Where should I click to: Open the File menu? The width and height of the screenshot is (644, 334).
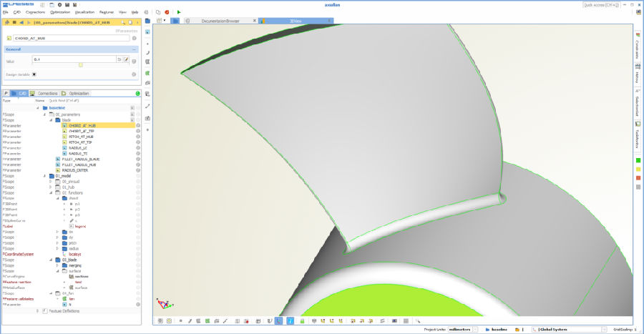point(5,12)
